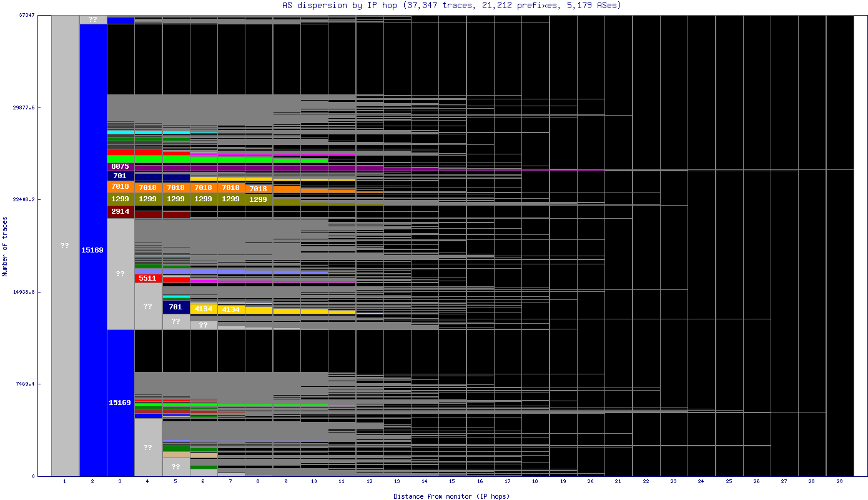This screenshot has height=500, width=868.
Task: Click the navy 701 block at hop 5
Action: coord(175,307)
